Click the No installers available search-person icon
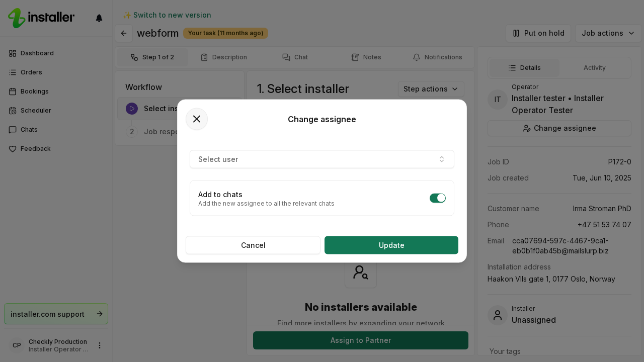This screenshot has height=362, width=644. (361, 273)
